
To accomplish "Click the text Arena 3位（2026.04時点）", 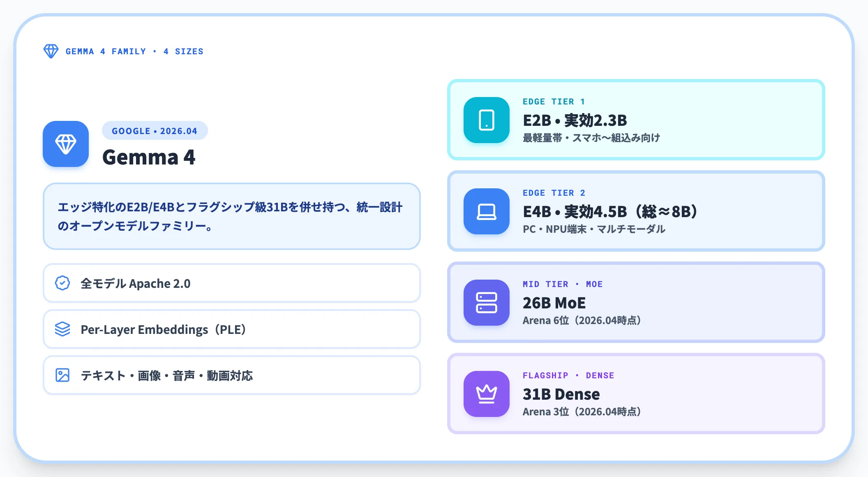I will tap(582, 412).
